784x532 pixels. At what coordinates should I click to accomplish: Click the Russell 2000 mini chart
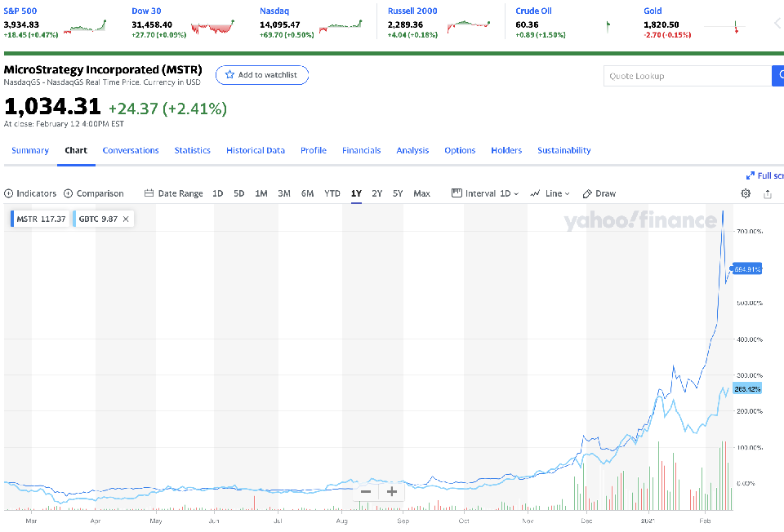pos(469,27)
